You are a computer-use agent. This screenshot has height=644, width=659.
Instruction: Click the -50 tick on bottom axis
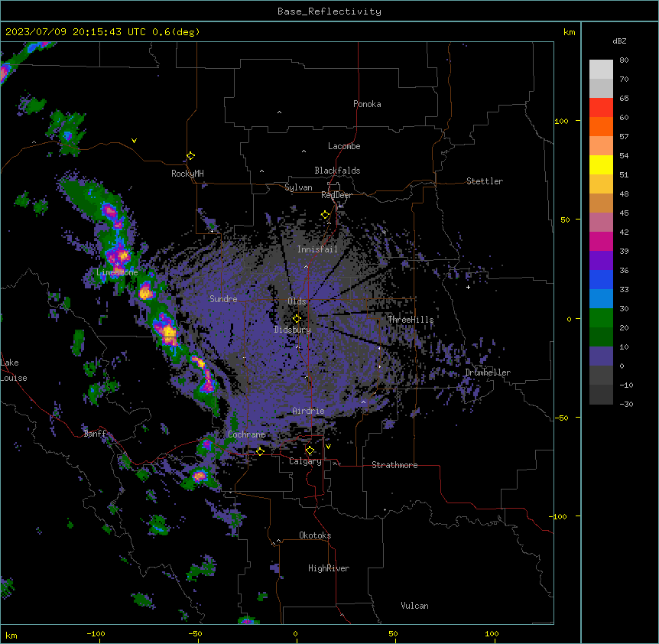(195, 633)
